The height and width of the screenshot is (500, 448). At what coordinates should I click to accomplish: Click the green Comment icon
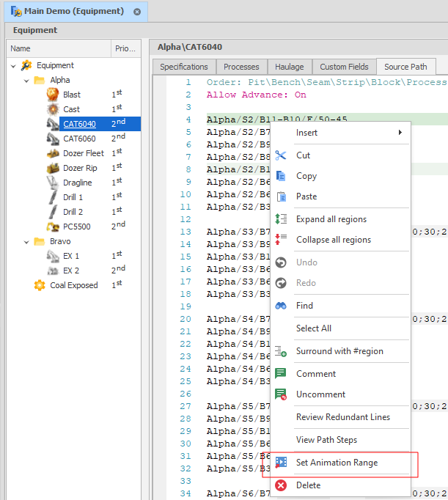point(281,373)
